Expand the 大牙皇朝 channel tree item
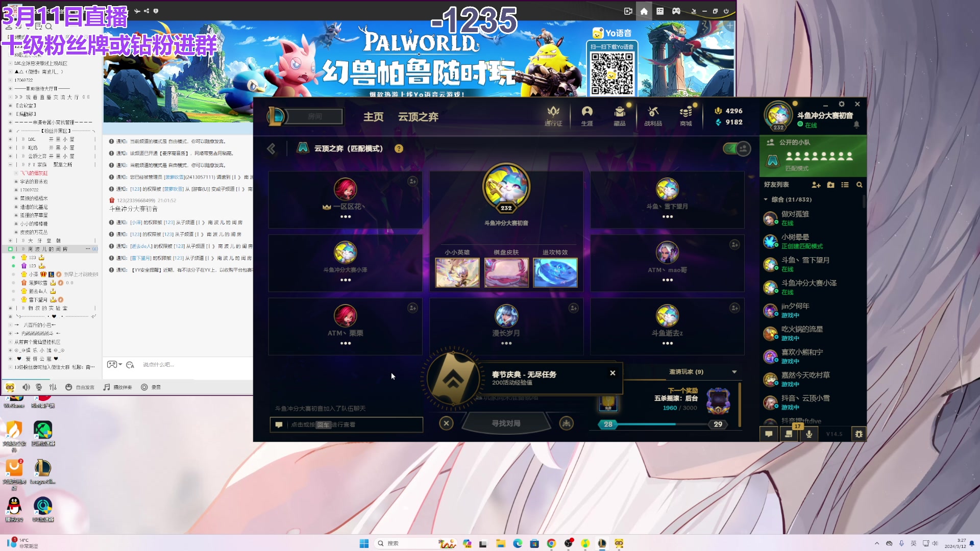 click(x=10, y=240)
